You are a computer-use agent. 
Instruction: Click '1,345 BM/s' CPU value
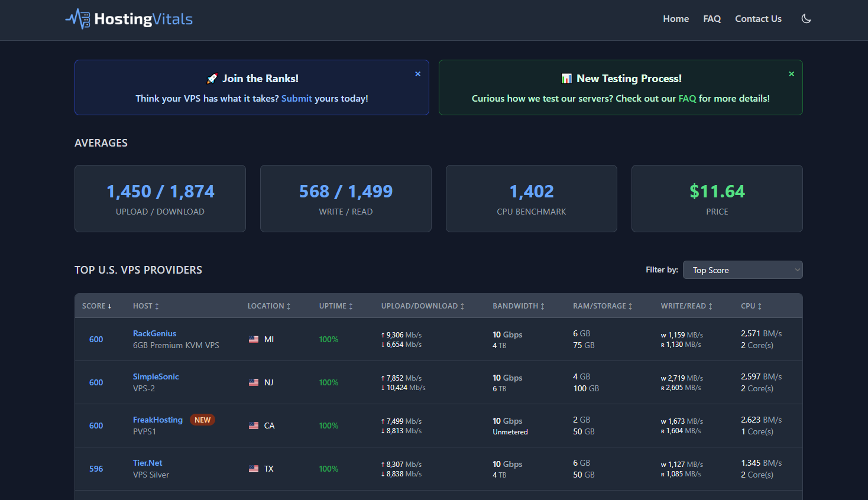tap(761, 463)
